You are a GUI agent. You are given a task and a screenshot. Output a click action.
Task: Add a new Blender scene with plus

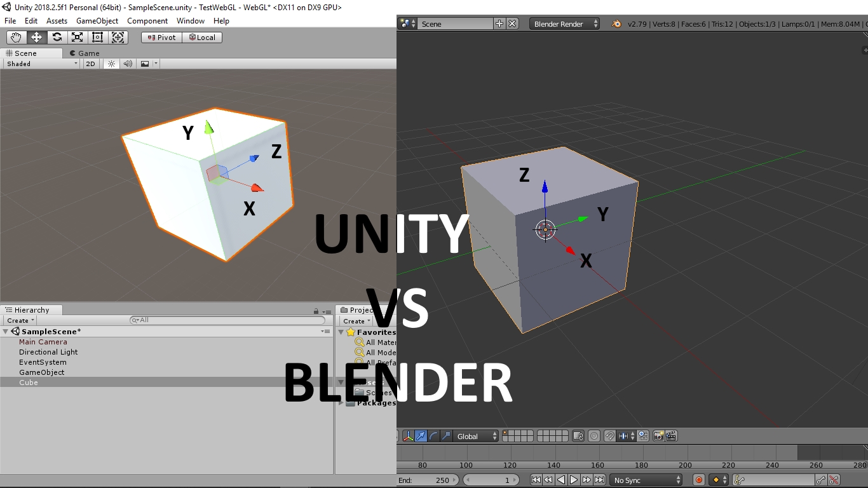click(x=499, y=24)
